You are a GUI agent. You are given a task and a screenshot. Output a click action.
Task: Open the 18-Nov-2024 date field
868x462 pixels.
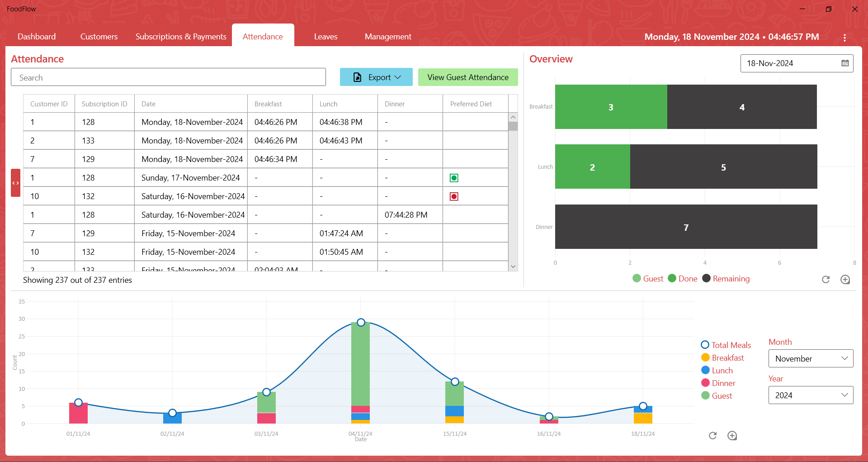click(797, 63)
